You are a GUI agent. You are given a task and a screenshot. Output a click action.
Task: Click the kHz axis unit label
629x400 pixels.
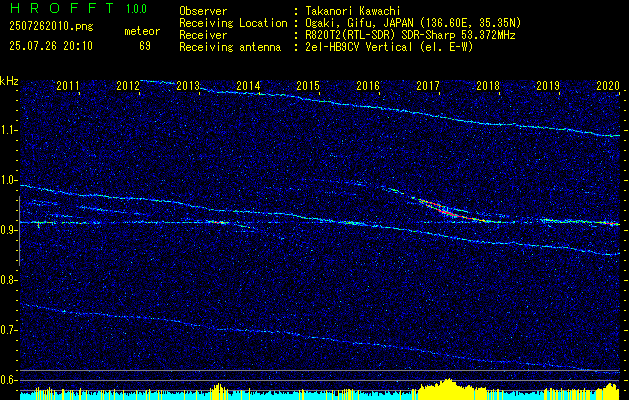click(9, 81)
